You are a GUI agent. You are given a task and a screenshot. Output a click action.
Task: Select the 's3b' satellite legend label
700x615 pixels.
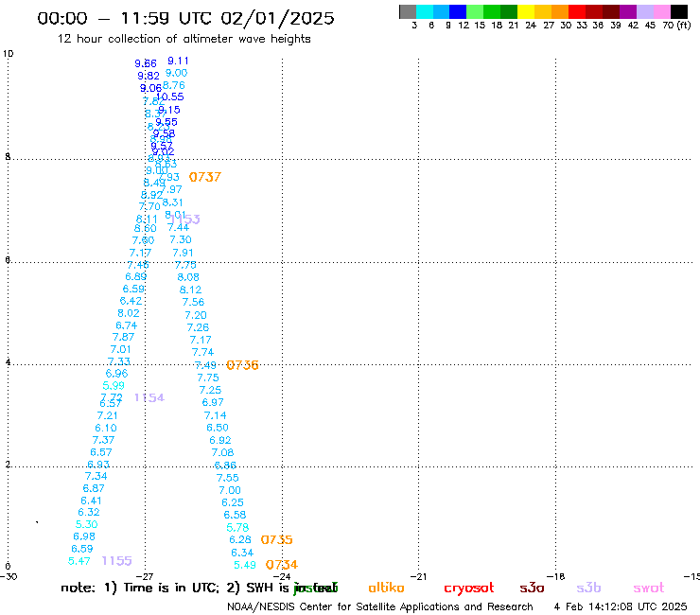588,588
